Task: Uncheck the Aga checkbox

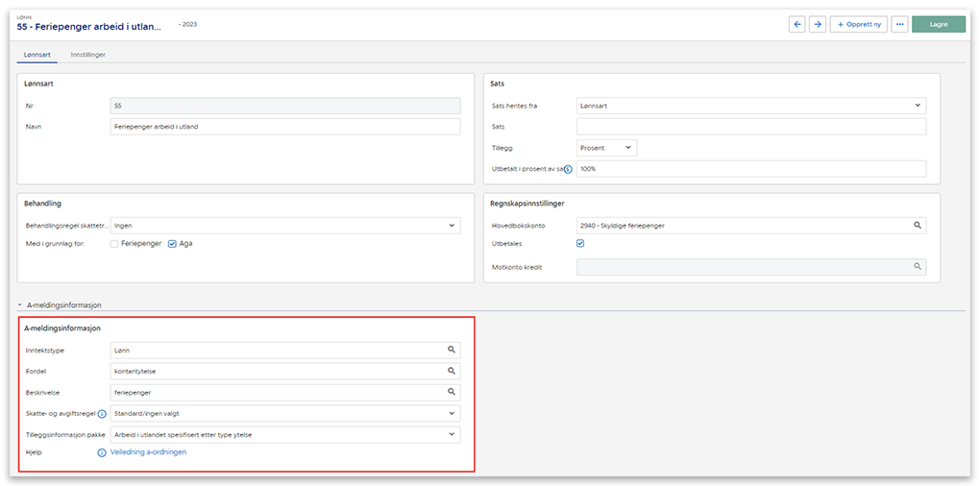Action: (x=172, y=244)
